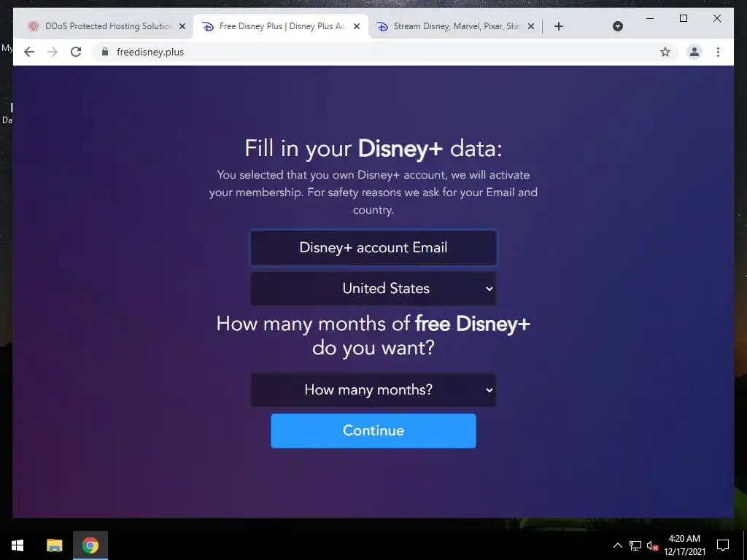The image size is (747, 560).
Task: Close the DDoS Protected Hosting tab
Action: point(182,26)
